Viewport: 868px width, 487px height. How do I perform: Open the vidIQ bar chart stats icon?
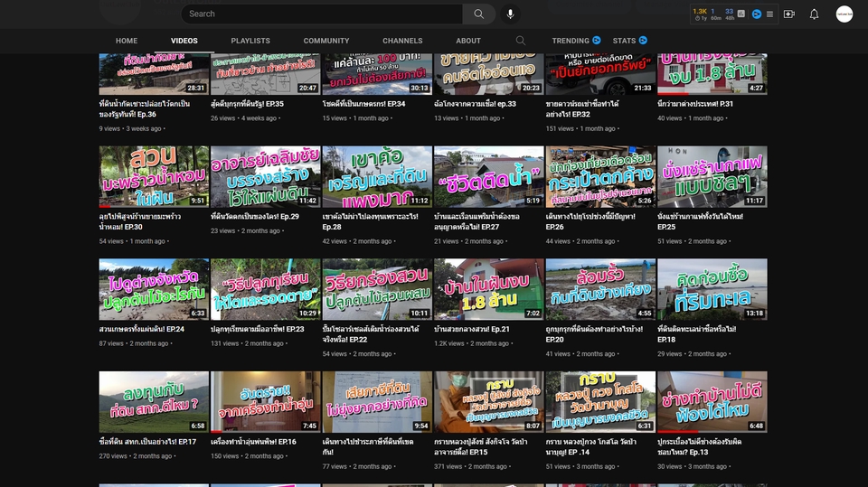741,14
